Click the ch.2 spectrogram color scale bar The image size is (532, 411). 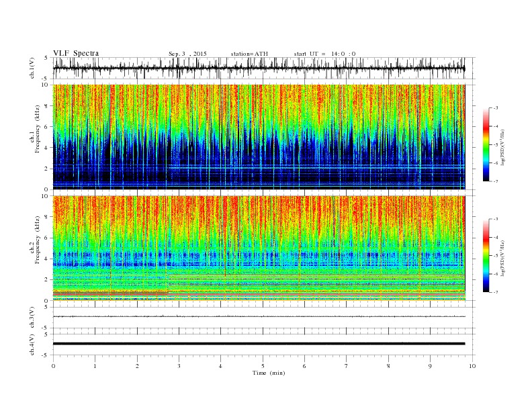pyautogui.click(x=486, y=255)
